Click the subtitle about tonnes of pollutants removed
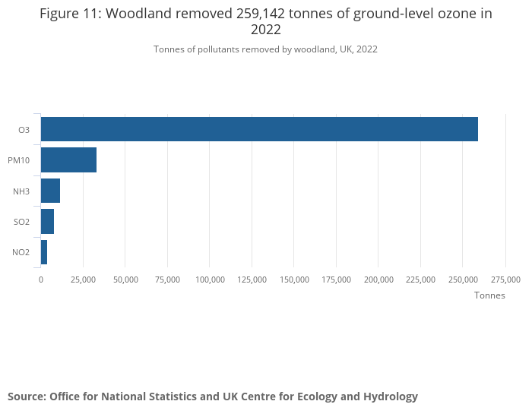The height and width of the screenshot is (417, 532). [x=266, y=49]
